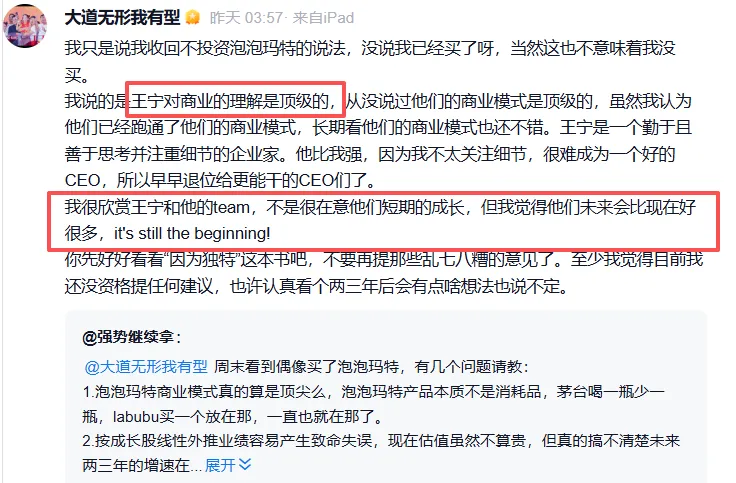Click the gold verified badge icon
The width and height of the screenshot is (736, 483).
[193, 18]
